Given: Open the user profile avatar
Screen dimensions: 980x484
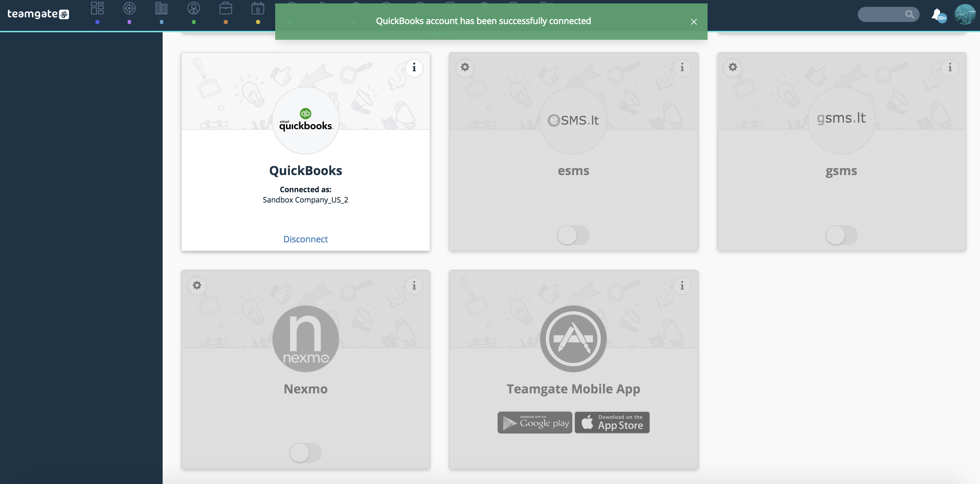Looking at the screenshot, I should click(x=965, y=14).
